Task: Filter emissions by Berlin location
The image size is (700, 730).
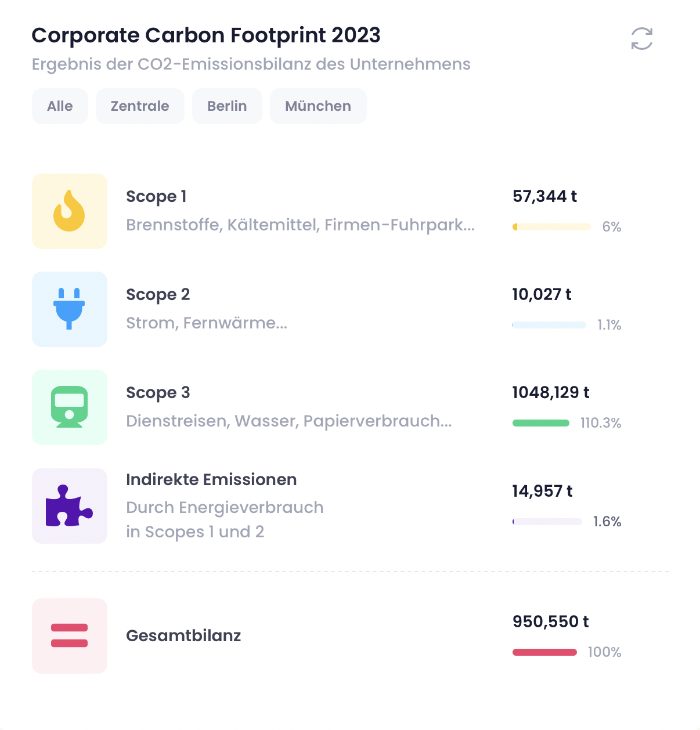Action: coord(227,106)
